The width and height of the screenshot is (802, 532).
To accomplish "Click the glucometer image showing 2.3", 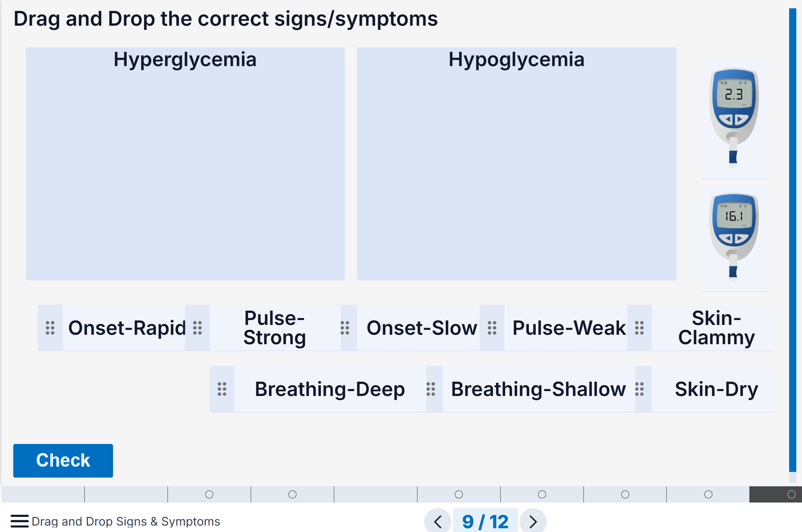I will click(x=734, y=119).
